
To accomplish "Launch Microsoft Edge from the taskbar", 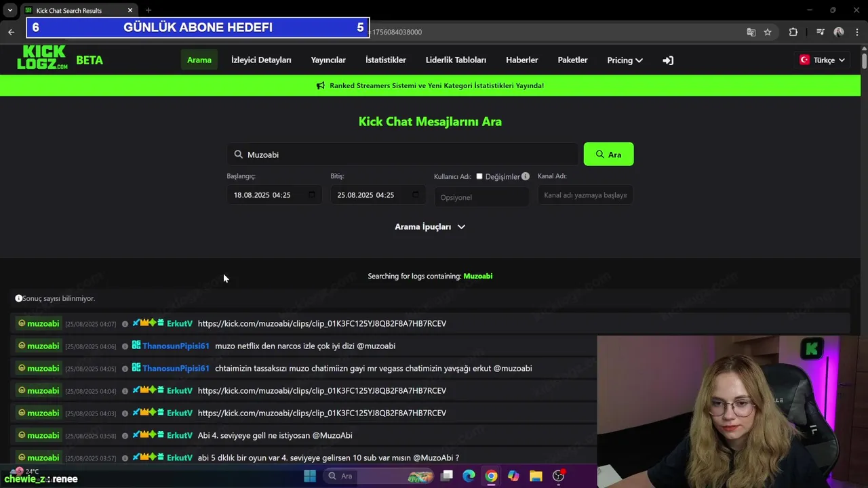I will [469, 476].
